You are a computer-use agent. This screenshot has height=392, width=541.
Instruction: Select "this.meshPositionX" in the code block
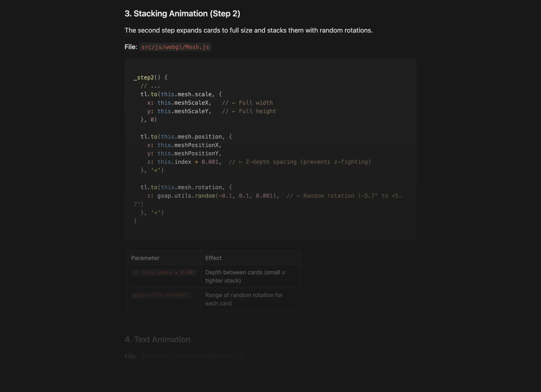coord(188,145)
